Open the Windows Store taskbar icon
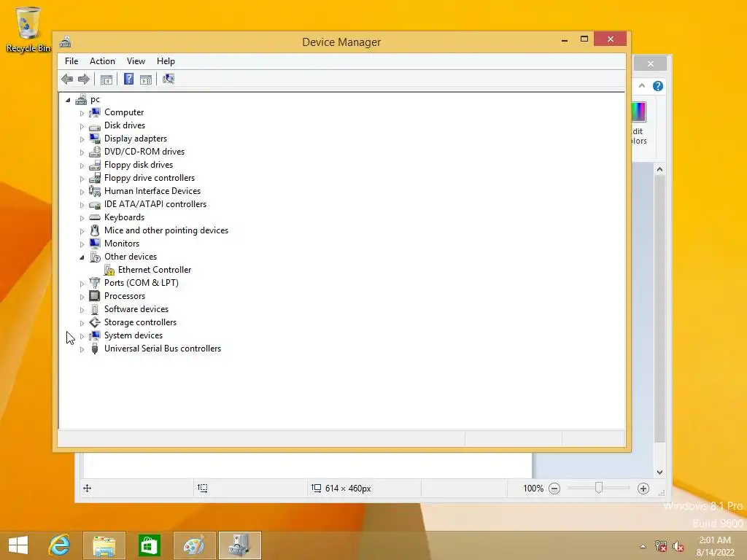This screenshot has width=747, height=560. tap(149, 545)
